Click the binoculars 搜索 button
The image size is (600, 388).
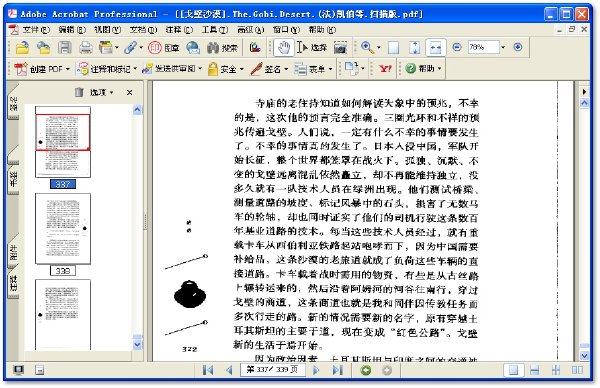click(222, 47)
